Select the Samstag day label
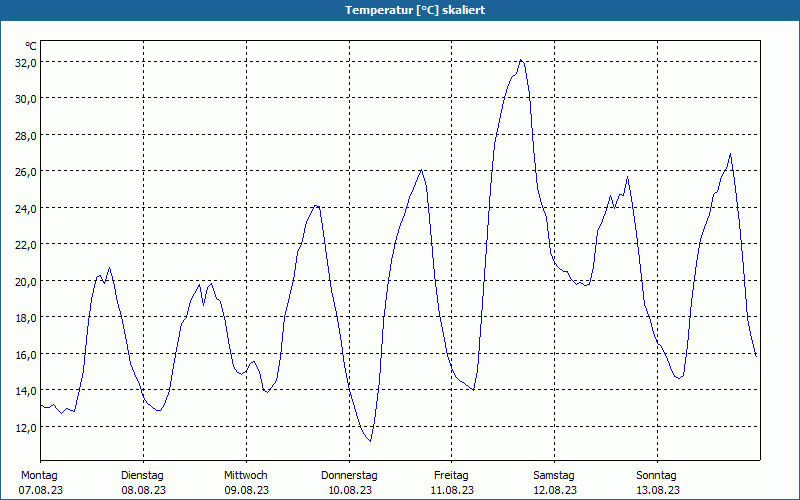 click(554, 475)
